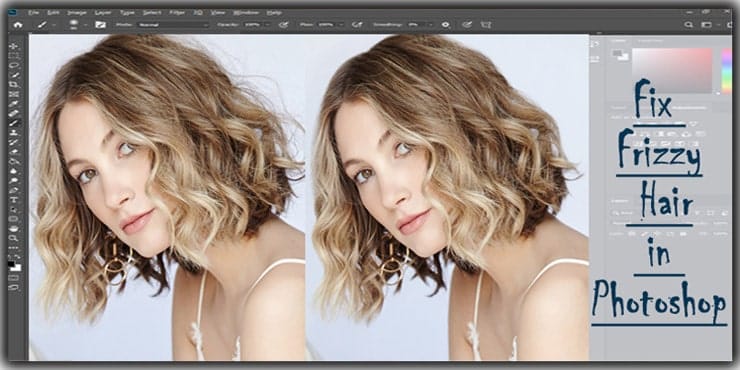Screen dimensions: 740x370
Task: Select the Spot Healing Brush tool
Action: (x=13, y=113)
